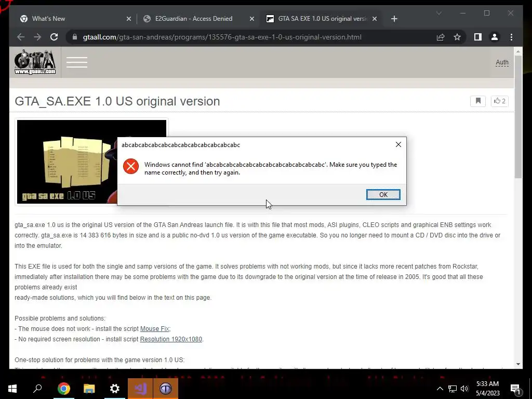
Task: Open the Windows Start menu
Action: tap(12, 389)
